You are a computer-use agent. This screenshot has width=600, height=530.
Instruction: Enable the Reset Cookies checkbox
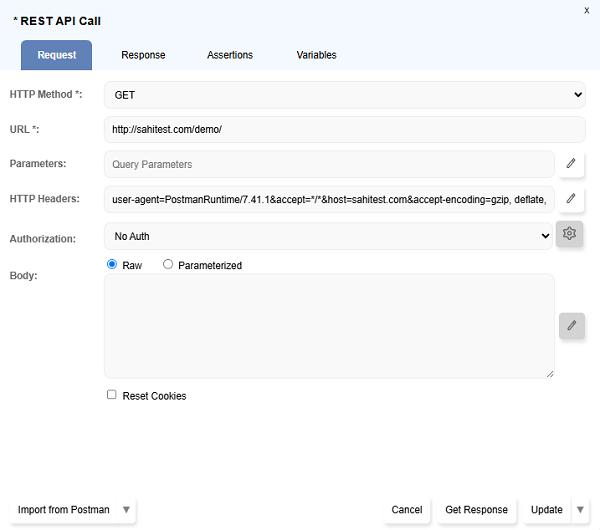coord(112,395)
